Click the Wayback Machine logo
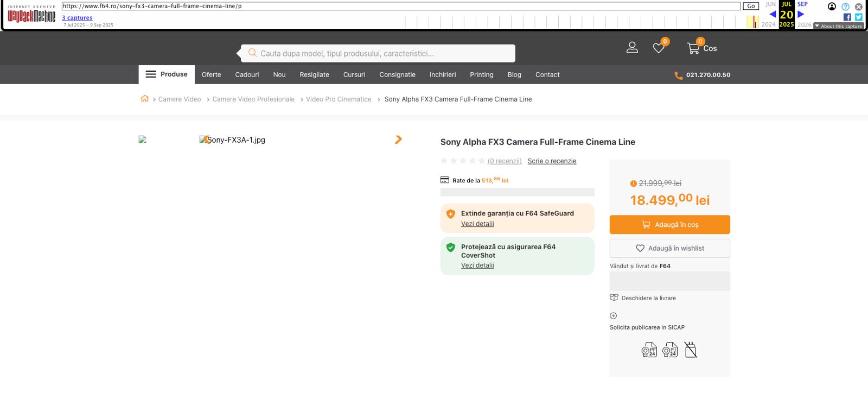Screen dimensions: 868x412 pyautogui.click(x=31, y=15)
